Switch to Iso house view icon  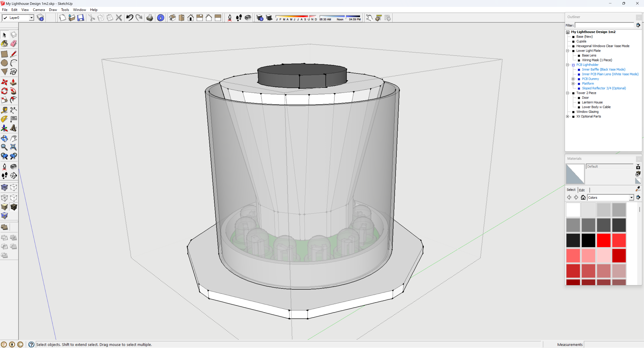(x=172, y=18)
